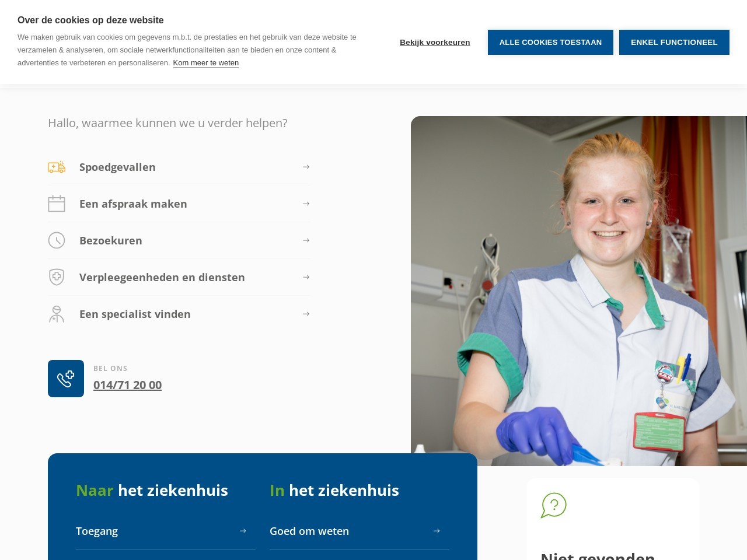
Task: Click the green question mark speech bubble icon
Action: [554, 506]
